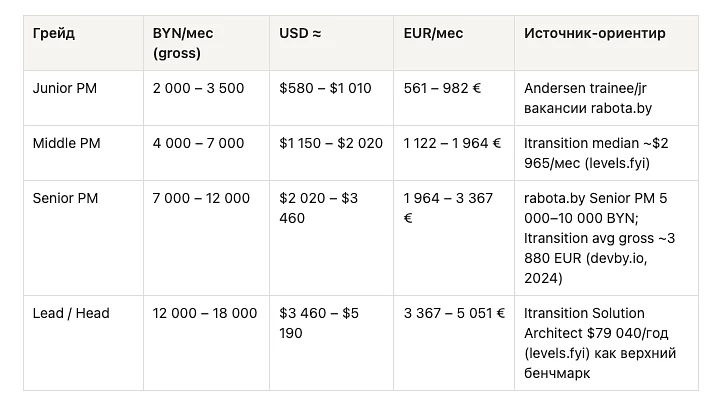Select the Middle PM grade cell
Screen dimensions: 723x414
click(x=69, y=143)
